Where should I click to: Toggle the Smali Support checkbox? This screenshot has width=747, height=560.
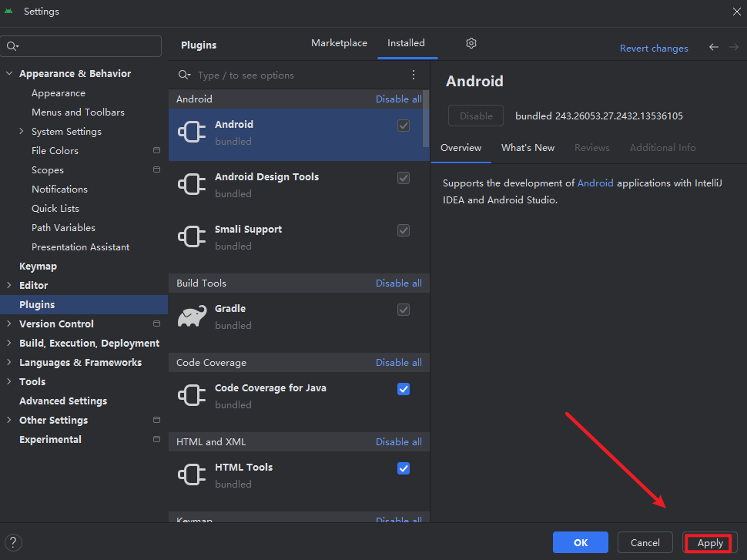click(404, 230)
